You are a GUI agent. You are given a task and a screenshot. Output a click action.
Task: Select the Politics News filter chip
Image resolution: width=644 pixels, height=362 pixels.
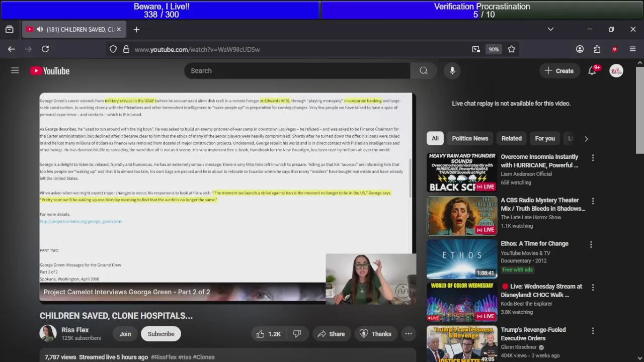point(470,138)
